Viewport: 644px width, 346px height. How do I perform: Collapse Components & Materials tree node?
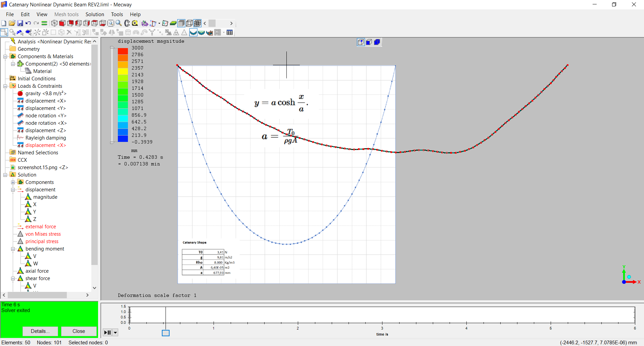5,56
